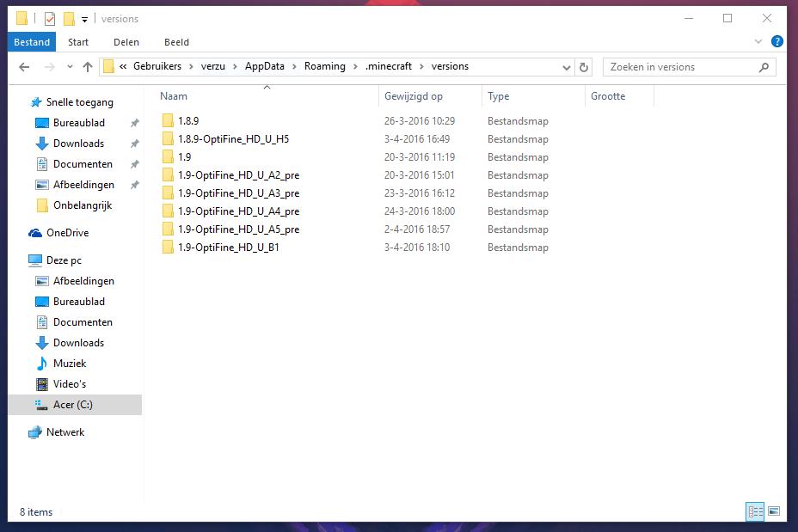Open the blue Help question mark
This screenshot has height=532, width=798.
[x=777, y=42]
